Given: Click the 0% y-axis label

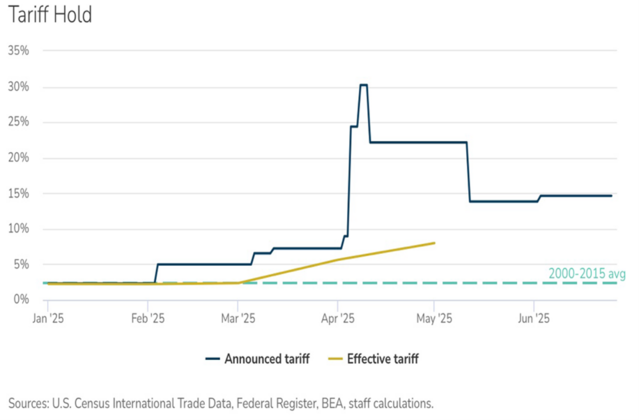Looking at the screenshot, I should click(20, 300).
